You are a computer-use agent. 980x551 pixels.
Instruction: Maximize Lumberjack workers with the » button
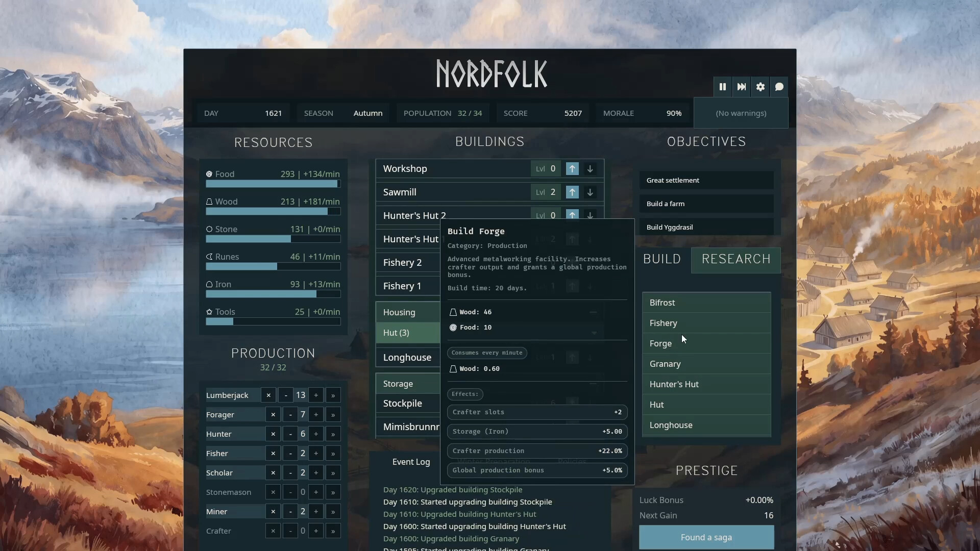tap(333, 395)
